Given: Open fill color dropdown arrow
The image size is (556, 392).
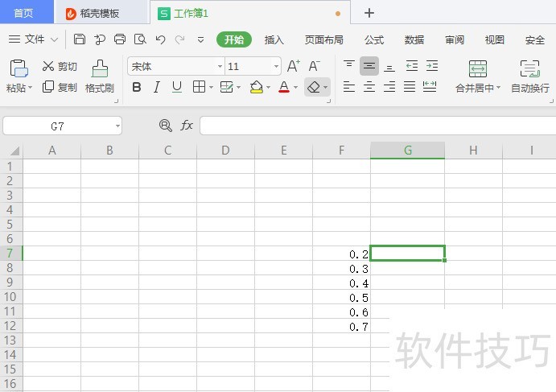Looking at the screenshot, I should [268, 87].
